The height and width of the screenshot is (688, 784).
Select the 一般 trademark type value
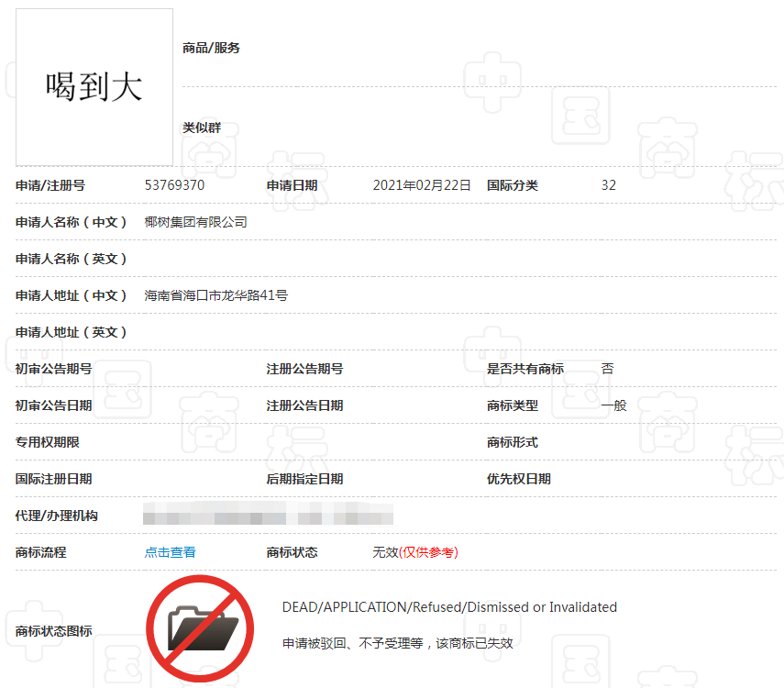click(x=614, y=405)
